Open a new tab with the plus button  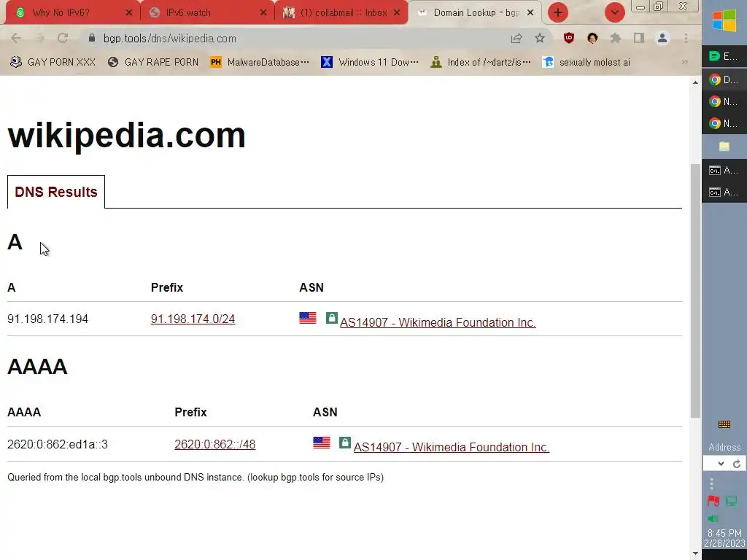(x=558, y=12)
